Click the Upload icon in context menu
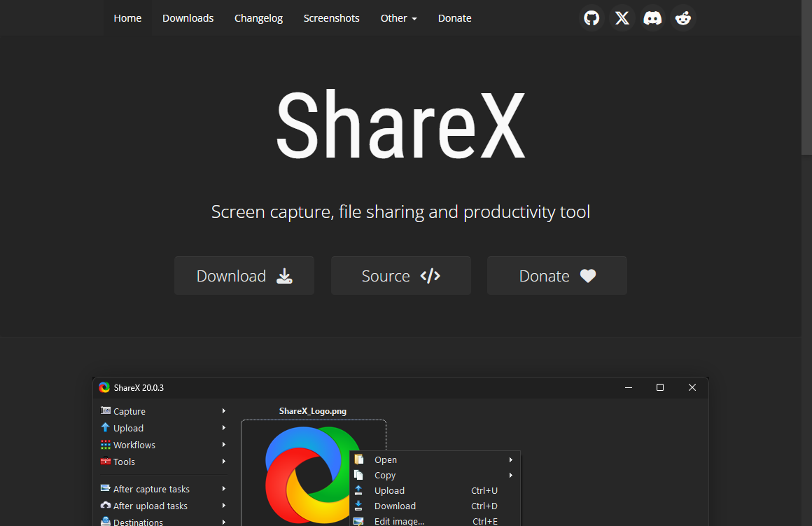The height and width of the screenshot is (526, 812). [358, 490]
